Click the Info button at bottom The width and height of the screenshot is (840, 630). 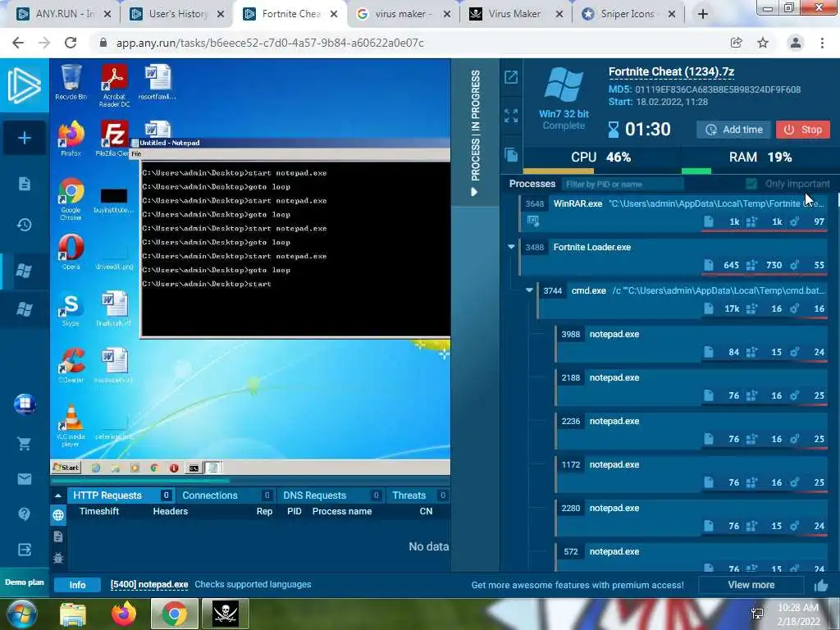[77, 585]
